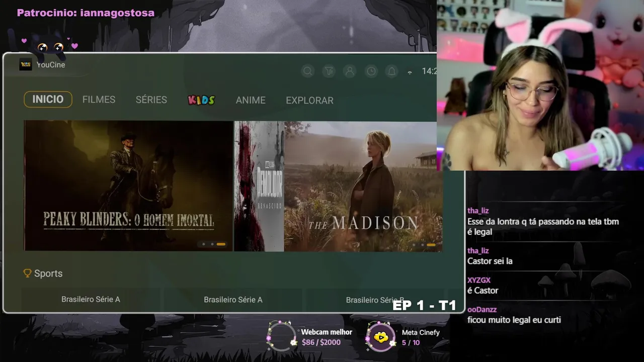Click the YouCine app title text
This screenshot has height=362, width=644.
51,65
